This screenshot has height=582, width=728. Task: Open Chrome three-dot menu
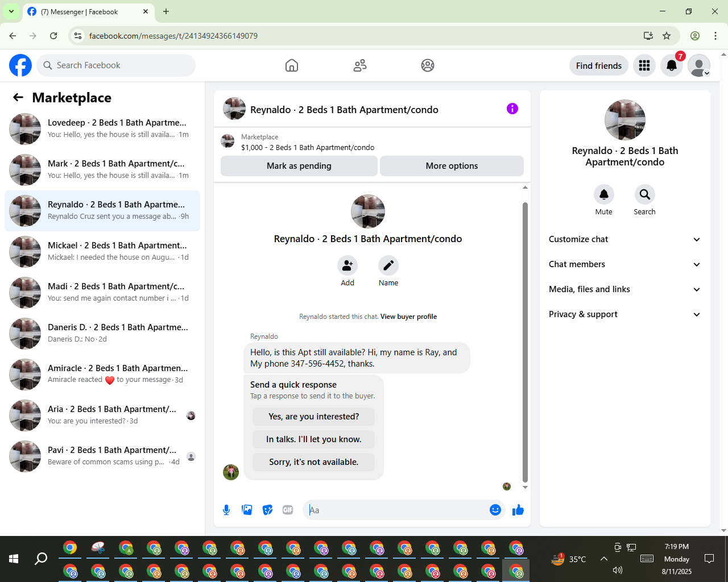coord(715,36)
